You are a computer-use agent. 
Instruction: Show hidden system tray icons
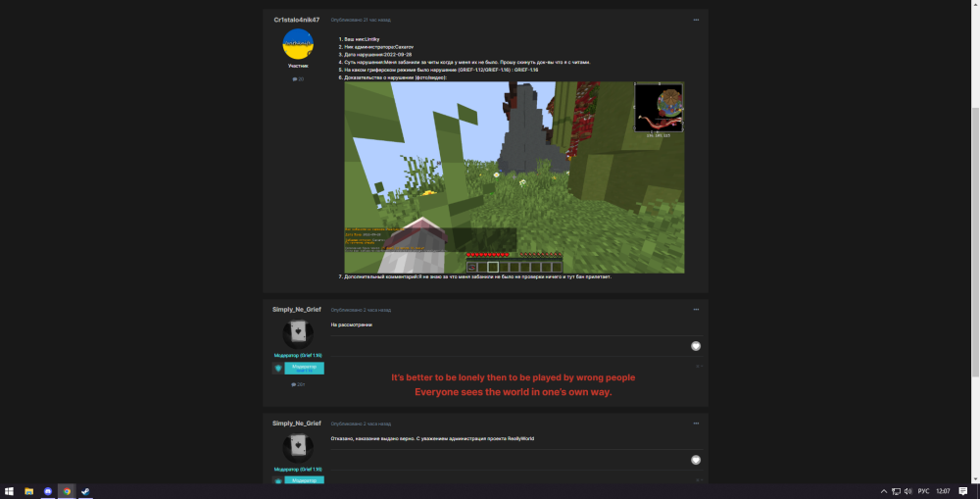coord(884,491)
